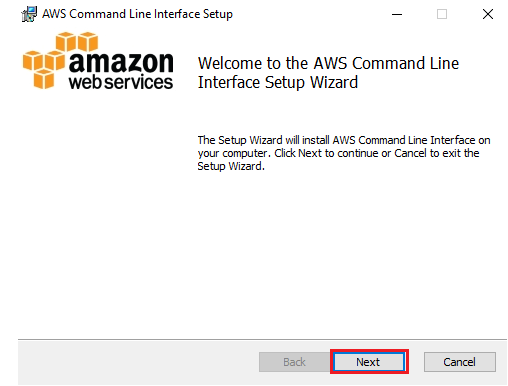Click the separator line above the buttons
Viewport: 508px width, 386px height.
click(262, 340)
